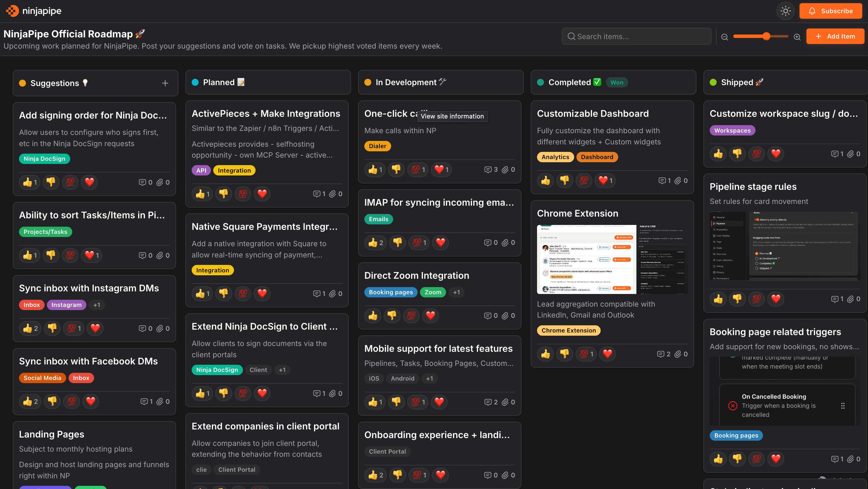
Task: Thumbs up Landing Pages neighbor Facebook DMs card
Action: [x=30, y=401]
